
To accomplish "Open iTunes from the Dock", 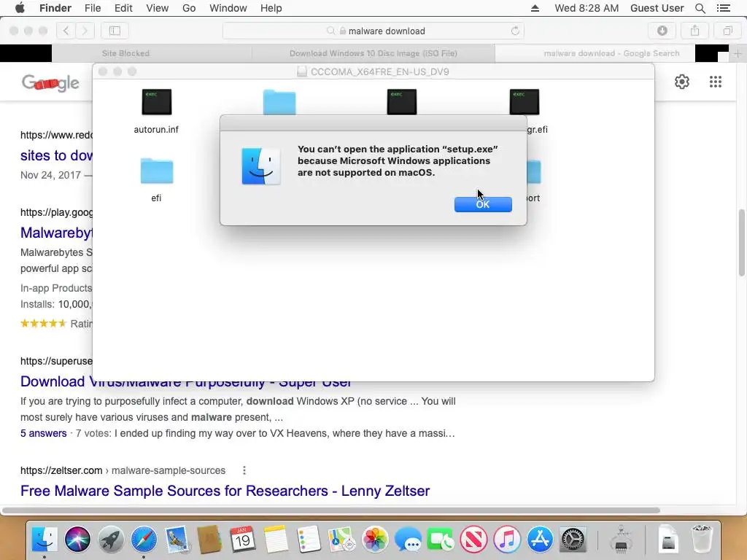I will [x=507, y=540].
